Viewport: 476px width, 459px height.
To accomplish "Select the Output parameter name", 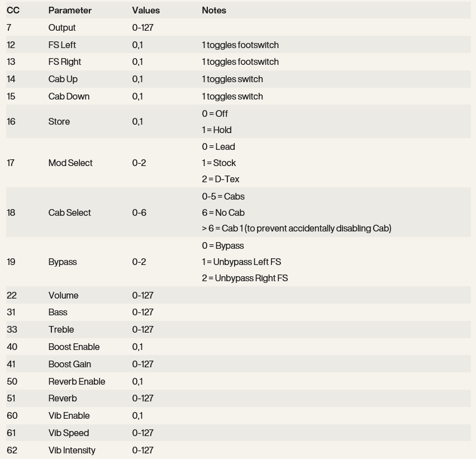I will click(x=62, y=28).
